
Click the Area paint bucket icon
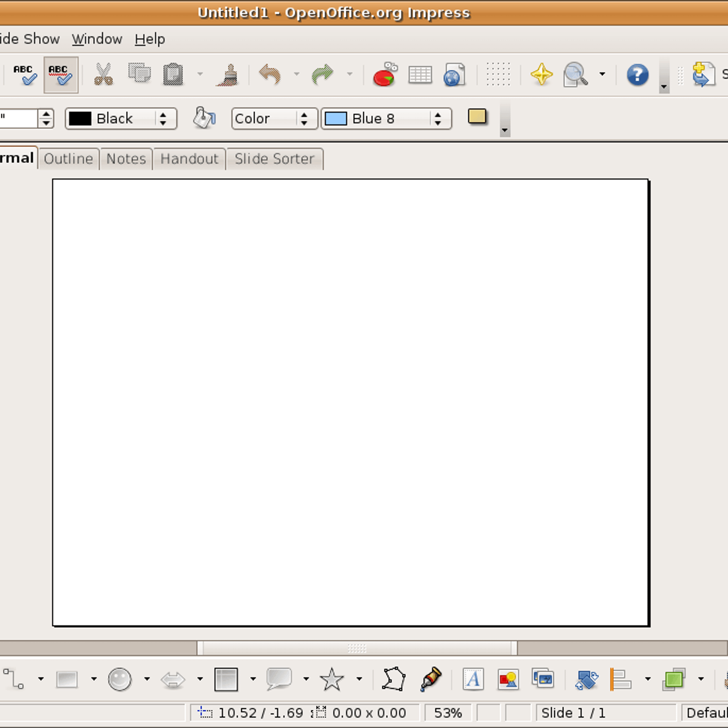[204, 118]
